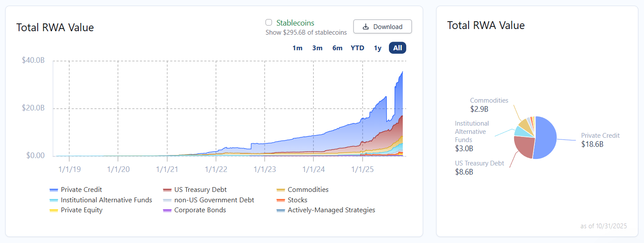
Task: Select the All time range
Action: pos(398,48)
